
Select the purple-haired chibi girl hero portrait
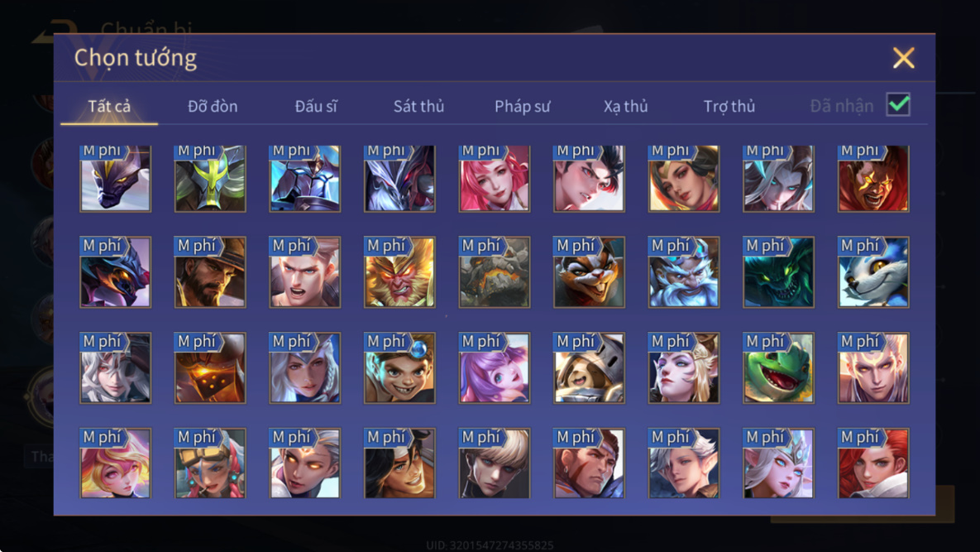tap(495, 367)
